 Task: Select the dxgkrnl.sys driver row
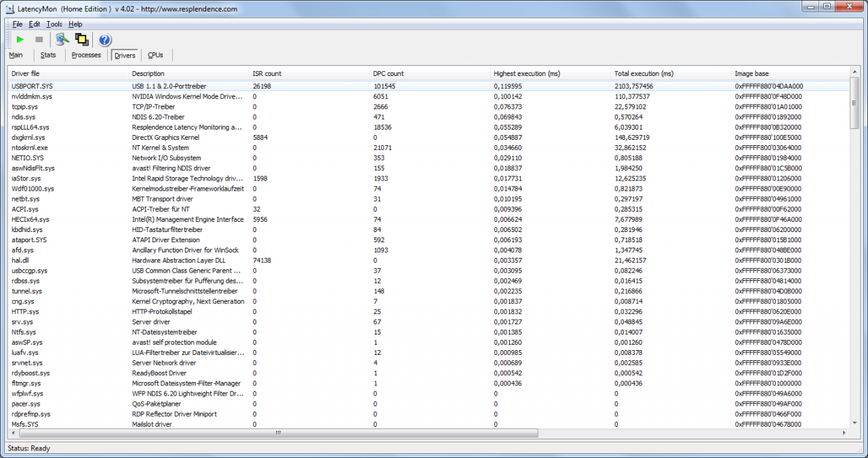click(x=28, y=137)
